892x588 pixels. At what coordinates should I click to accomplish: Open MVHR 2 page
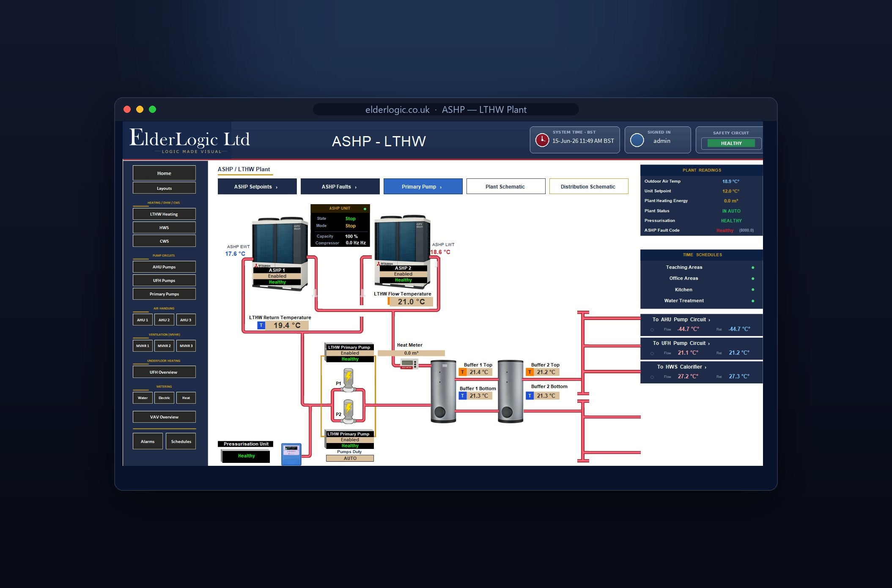164,346
